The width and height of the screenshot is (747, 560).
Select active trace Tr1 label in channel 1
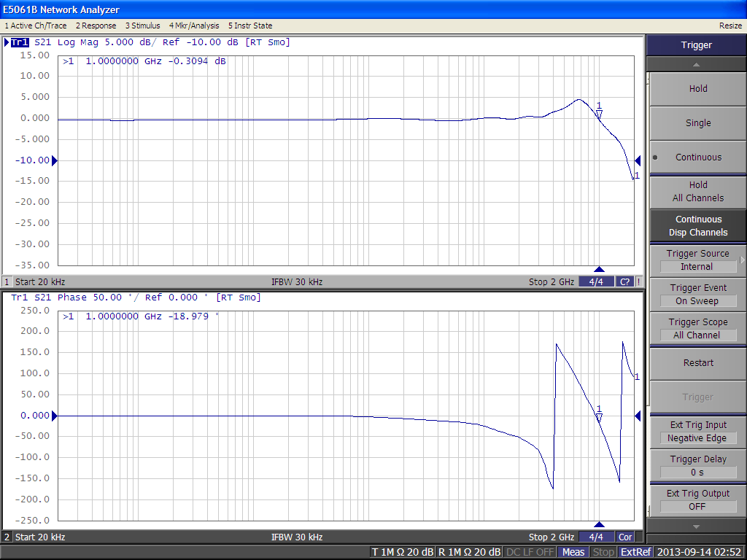coord(20,42)
